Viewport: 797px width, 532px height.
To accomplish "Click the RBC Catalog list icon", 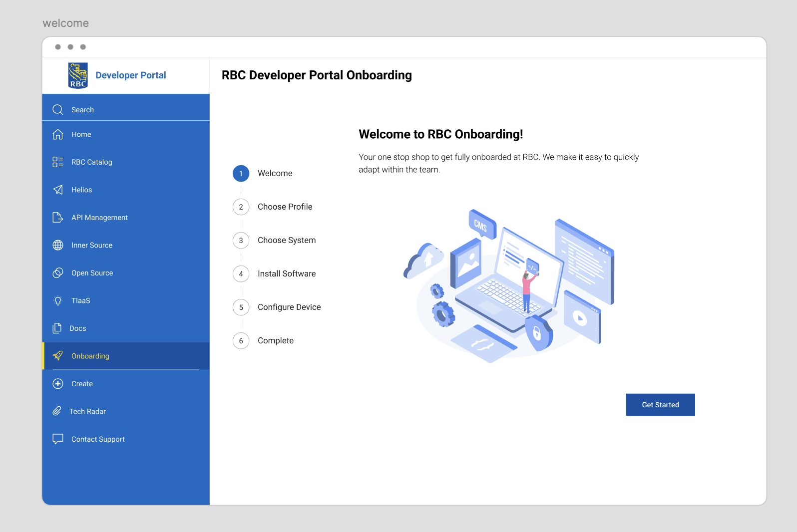I will point(58,162).
